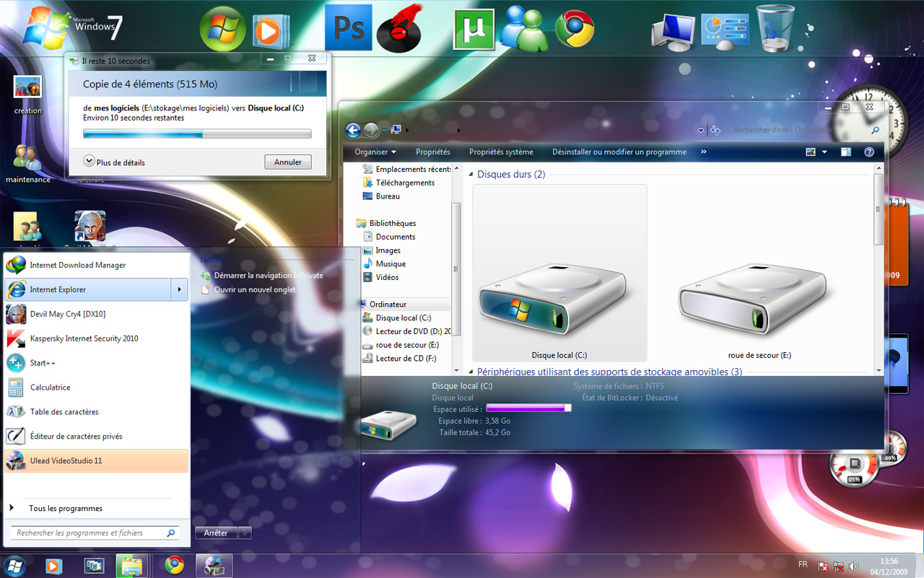Launch Ulead VideoStudio 11 from Start menu

point(96,461)
